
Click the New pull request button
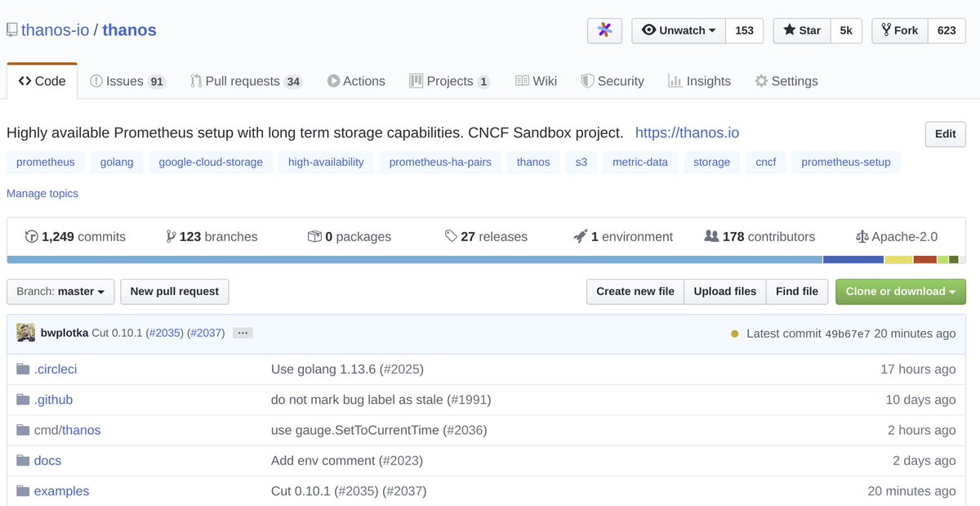(174, 292)
